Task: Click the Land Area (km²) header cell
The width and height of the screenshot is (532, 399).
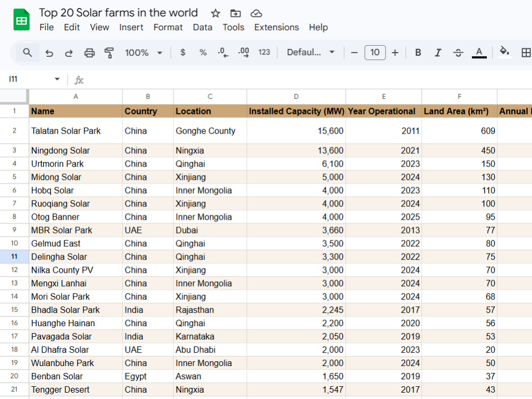Action: 460,111
